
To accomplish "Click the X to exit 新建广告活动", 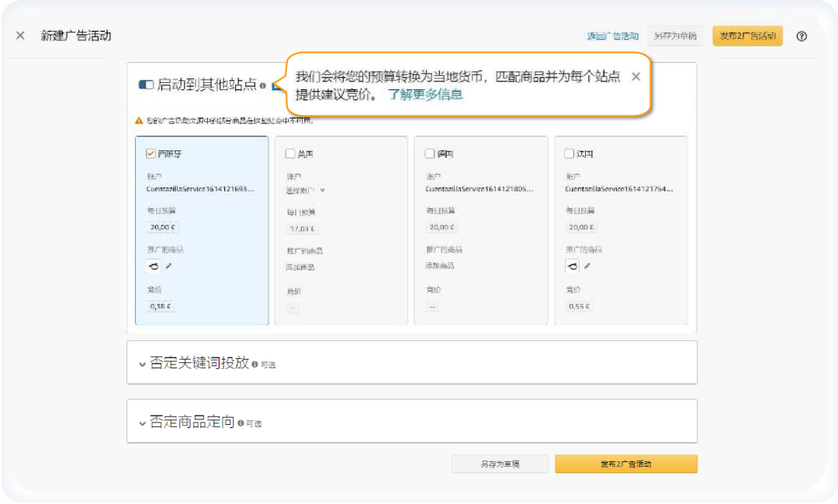I will pos(19,35).
